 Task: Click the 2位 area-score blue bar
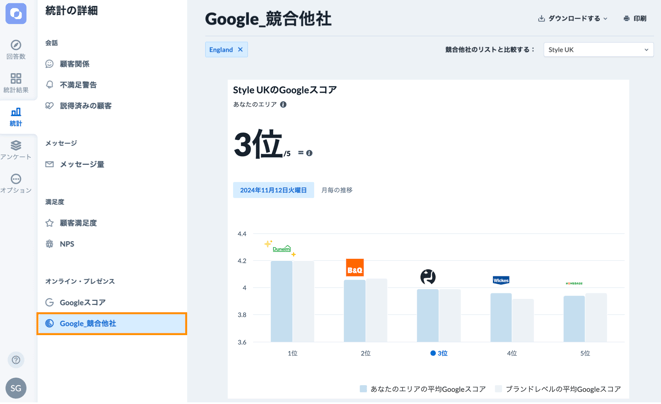click(x=355, y=311)
